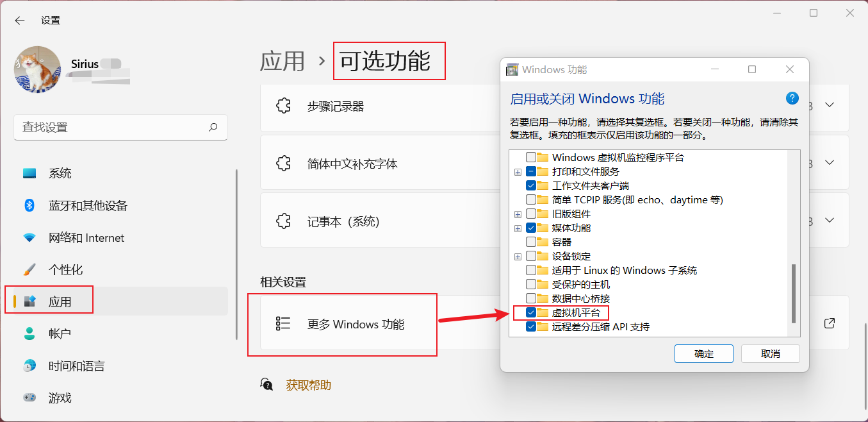Enable 适用于 Linux 的 Windows 子系统 checkbox
The height and width of the screenshot is (422, 868).
531,270
